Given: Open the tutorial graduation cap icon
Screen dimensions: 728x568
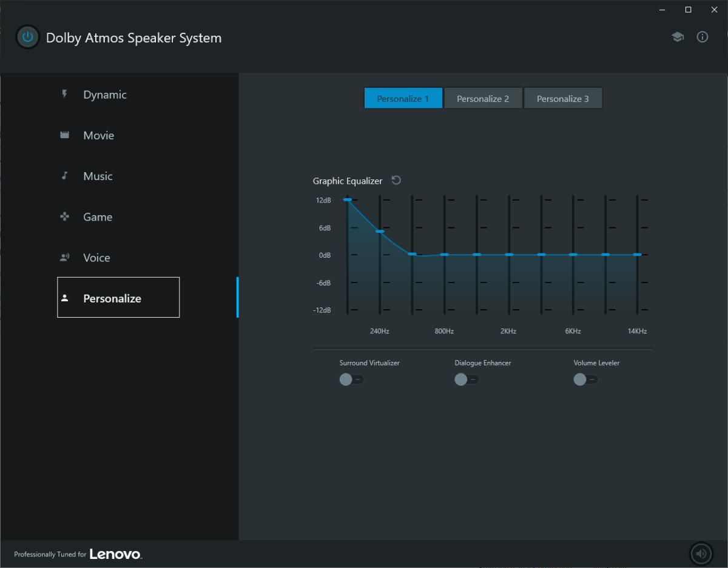Looking at the screenshot, I should coord(677,38).
